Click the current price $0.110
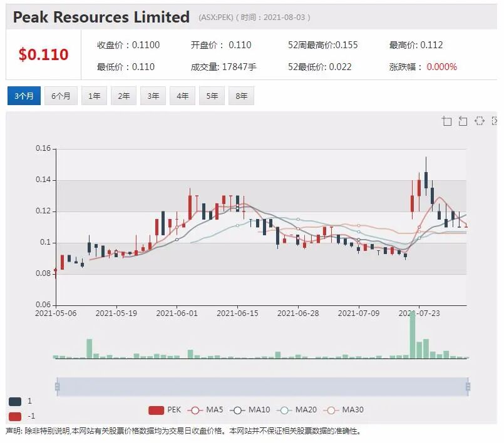 point(43,54)
